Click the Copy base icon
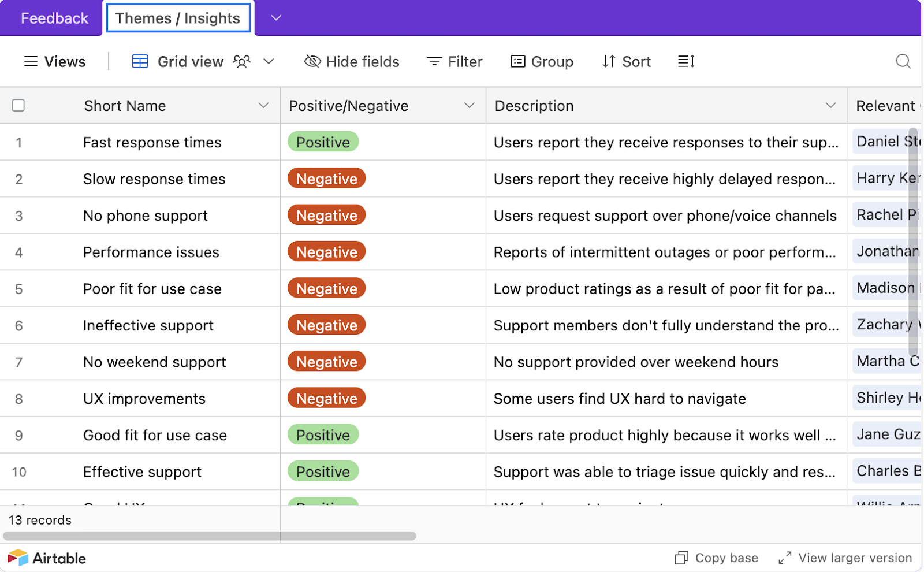Image resolution: width=924 pixels, height=572 pixels. click(x=681, y=558)
